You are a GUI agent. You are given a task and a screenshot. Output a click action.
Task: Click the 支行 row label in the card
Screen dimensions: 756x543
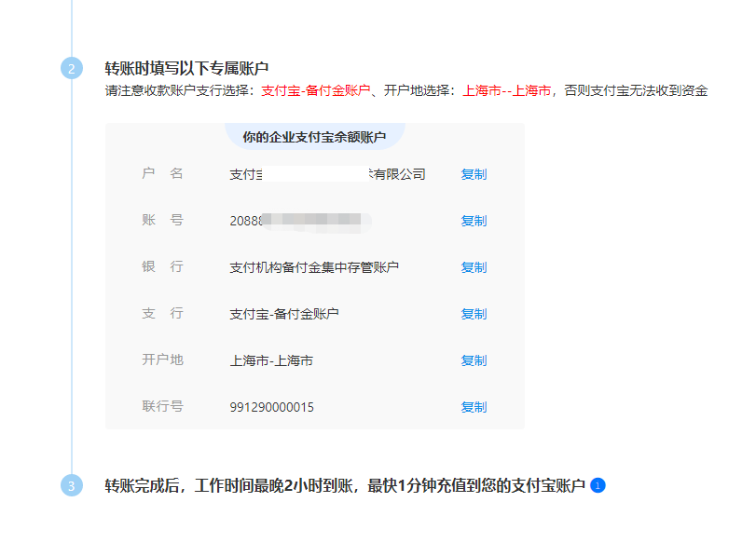click(162, 313)
